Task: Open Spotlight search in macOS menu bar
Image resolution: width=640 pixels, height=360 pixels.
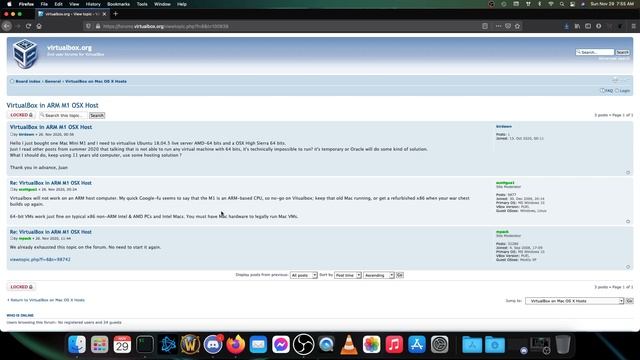Action: click(x=562, y=4)
